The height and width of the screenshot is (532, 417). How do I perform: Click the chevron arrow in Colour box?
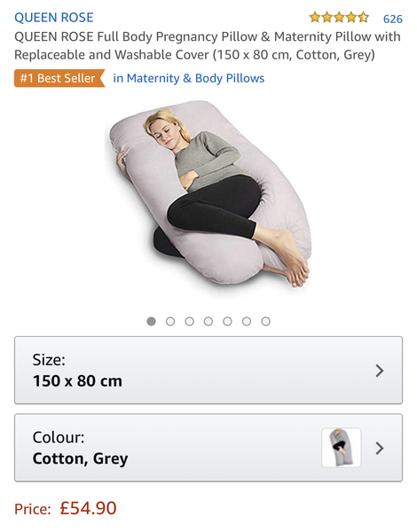[380, 448]
